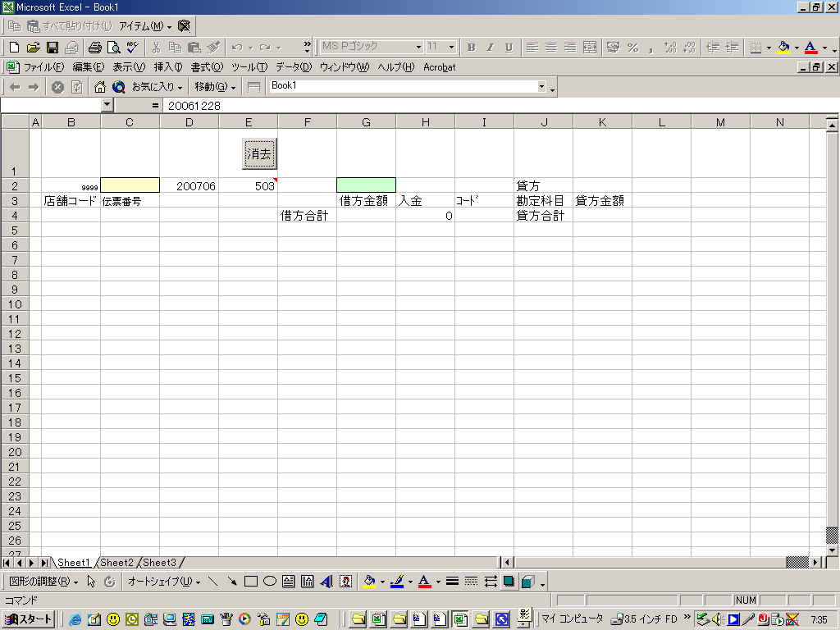
Task: Toggle italic formatting
Action: coord(490,47)
